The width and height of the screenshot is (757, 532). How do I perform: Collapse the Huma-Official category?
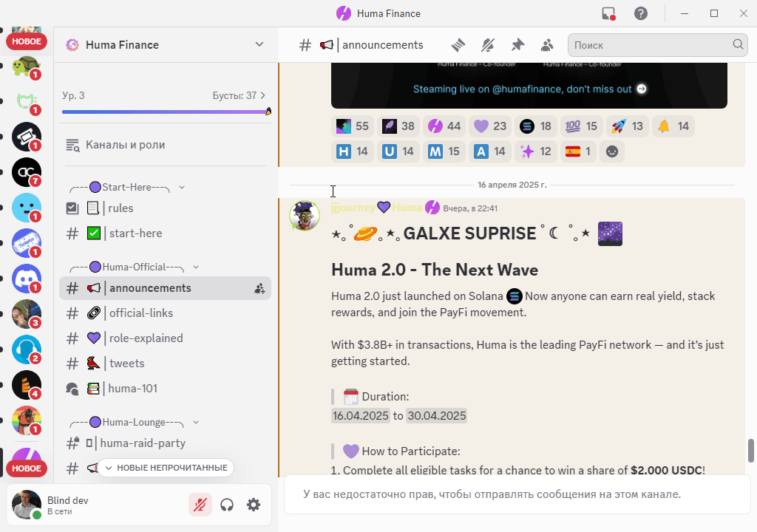point(135,267)
